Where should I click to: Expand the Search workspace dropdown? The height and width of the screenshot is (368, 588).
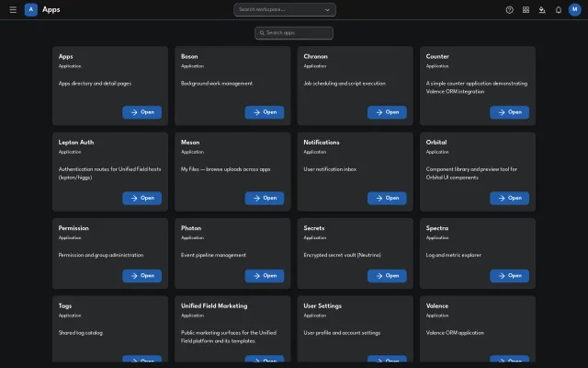point(327,10)
